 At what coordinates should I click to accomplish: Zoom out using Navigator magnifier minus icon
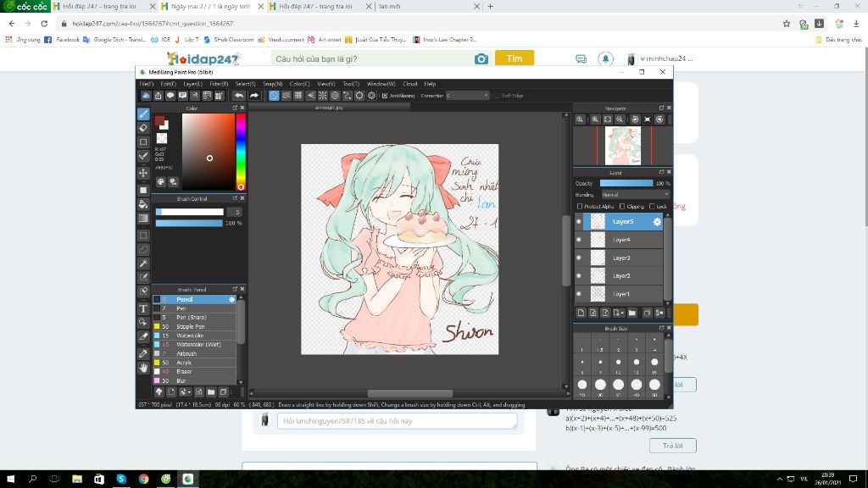(620, 119)
